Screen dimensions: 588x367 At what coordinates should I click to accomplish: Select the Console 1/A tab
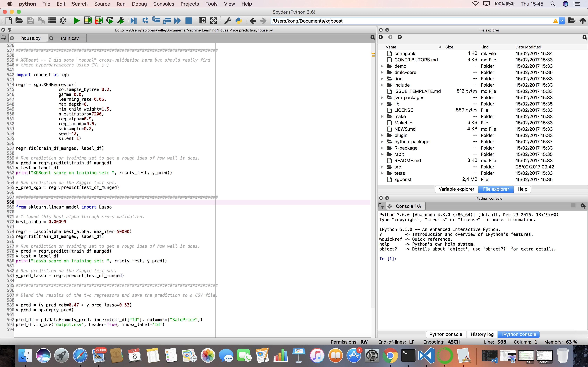tap(408, 206)
